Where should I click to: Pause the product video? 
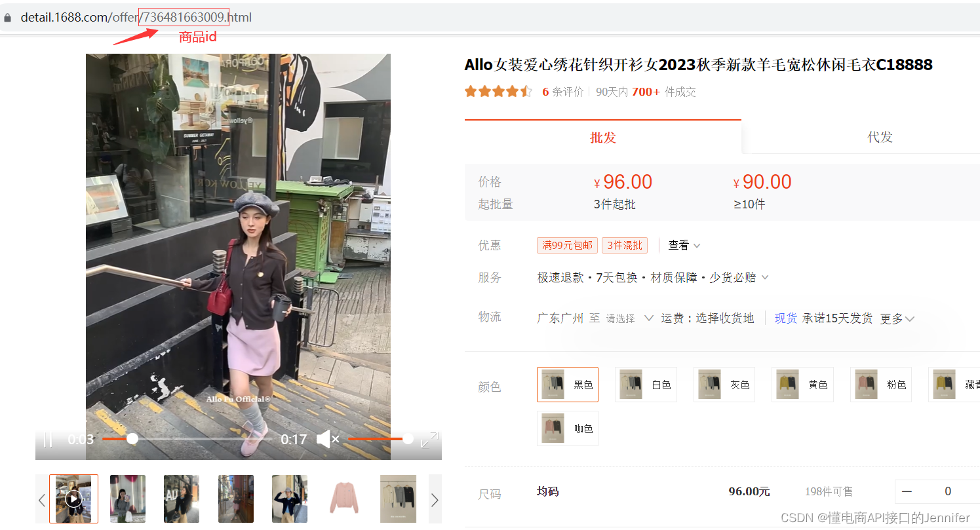click(48, 439)
